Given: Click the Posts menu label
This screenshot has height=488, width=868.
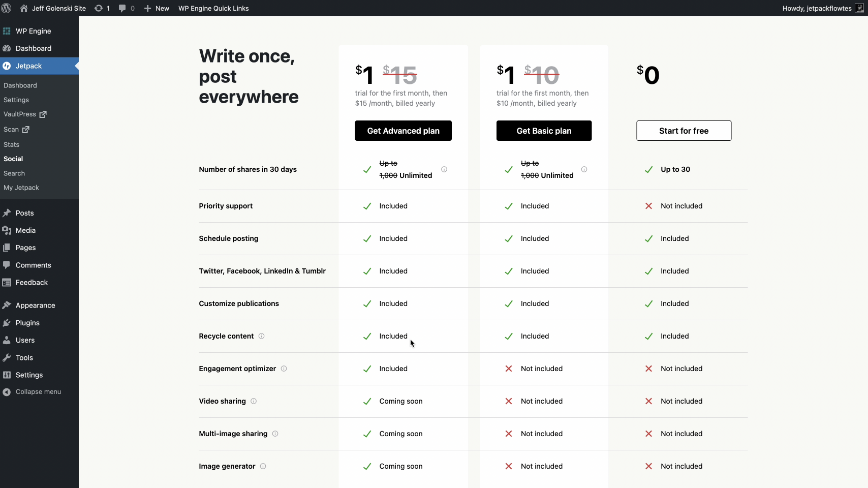Looking at the screenshot, I should [25, 213].
